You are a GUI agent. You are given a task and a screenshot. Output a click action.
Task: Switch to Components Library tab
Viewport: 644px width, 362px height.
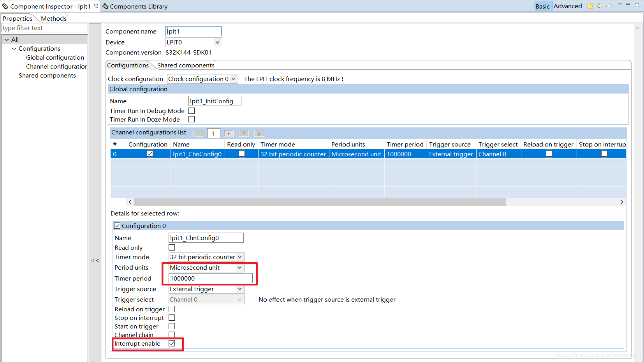coord(135,6)
